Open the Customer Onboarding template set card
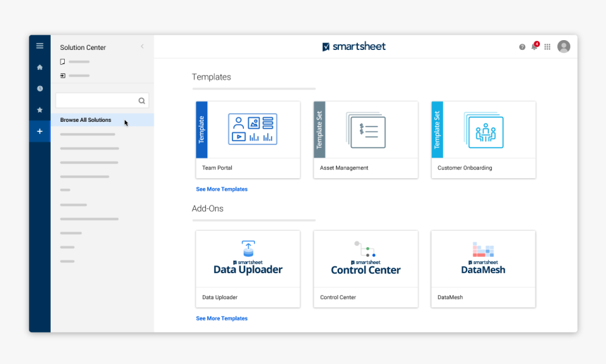606x364 pixels. [x=483, y=139]
